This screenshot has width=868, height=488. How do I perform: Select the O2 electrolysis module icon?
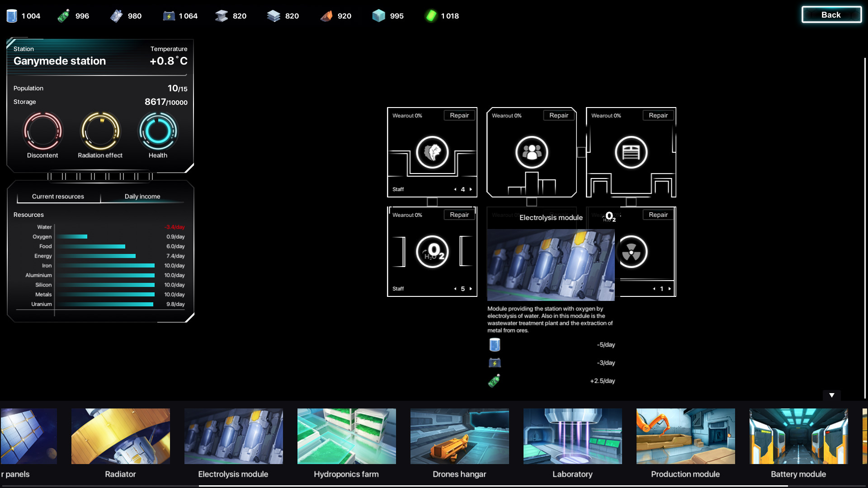(x=432, y=252)
